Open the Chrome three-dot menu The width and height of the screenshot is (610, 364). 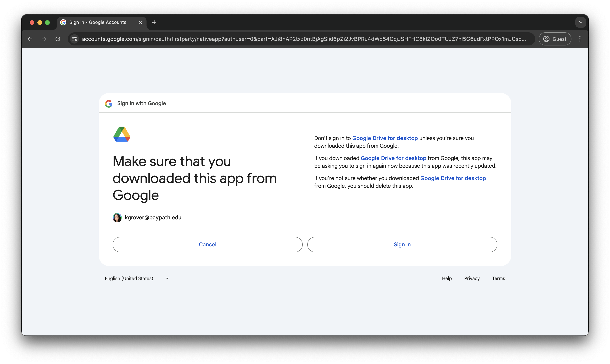[x=580, y=39]
